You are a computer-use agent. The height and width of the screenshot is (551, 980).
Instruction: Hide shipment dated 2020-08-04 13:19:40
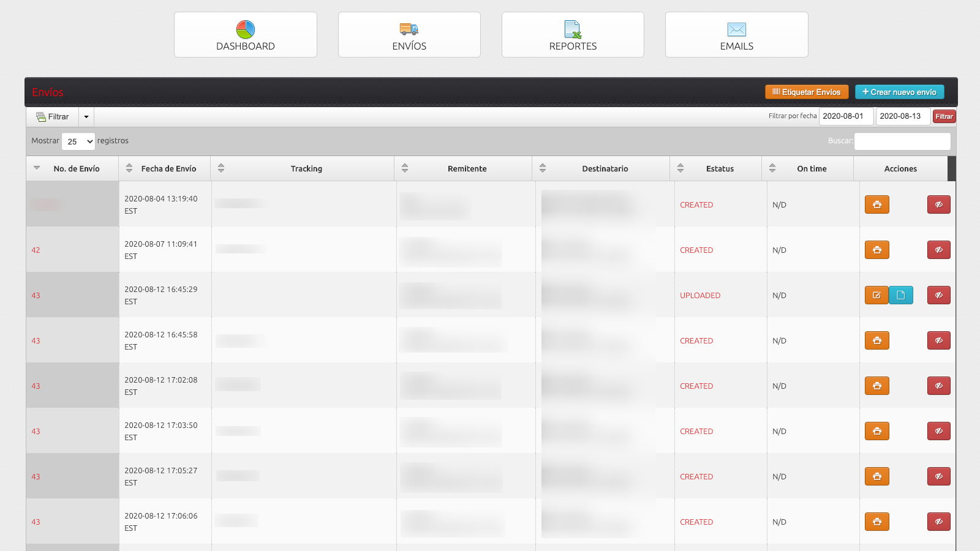[939, 204]
